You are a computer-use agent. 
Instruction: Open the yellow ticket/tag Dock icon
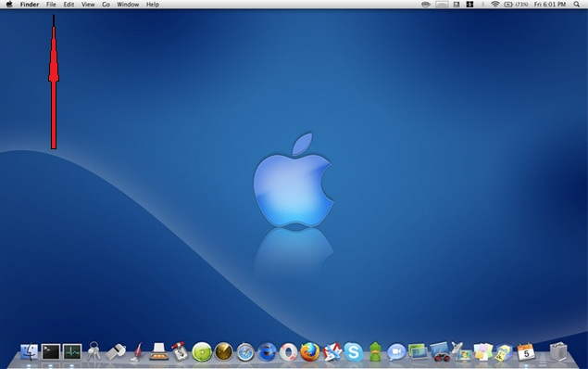[x=504, y=352]
